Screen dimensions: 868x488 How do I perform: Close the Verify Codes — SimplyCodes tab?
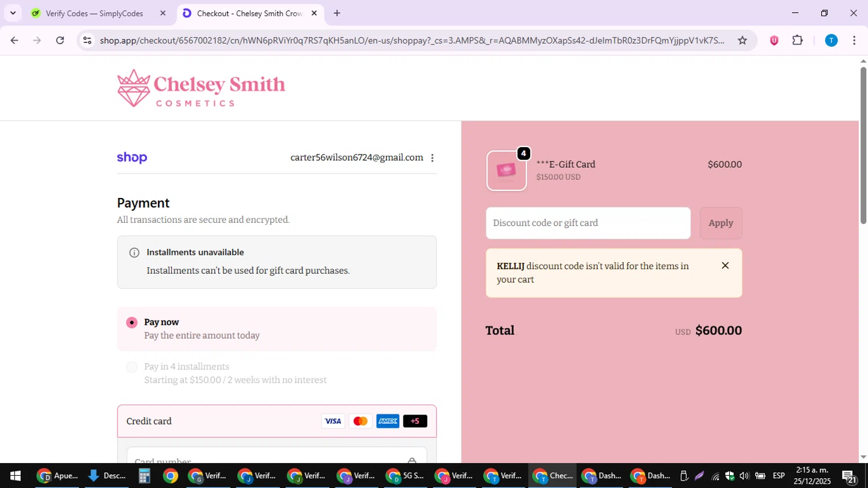(x=163, y=13)
